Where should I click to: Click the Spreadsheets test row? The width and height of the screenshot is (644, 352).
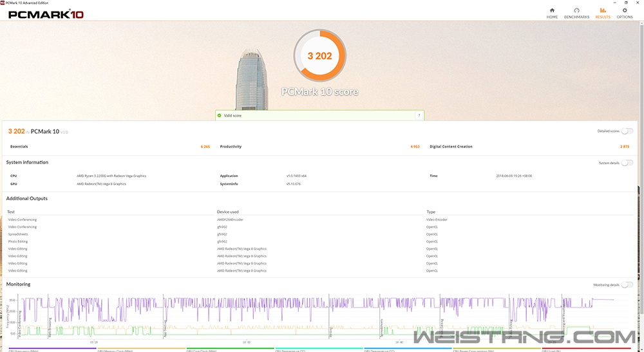(x=18, y=234)
